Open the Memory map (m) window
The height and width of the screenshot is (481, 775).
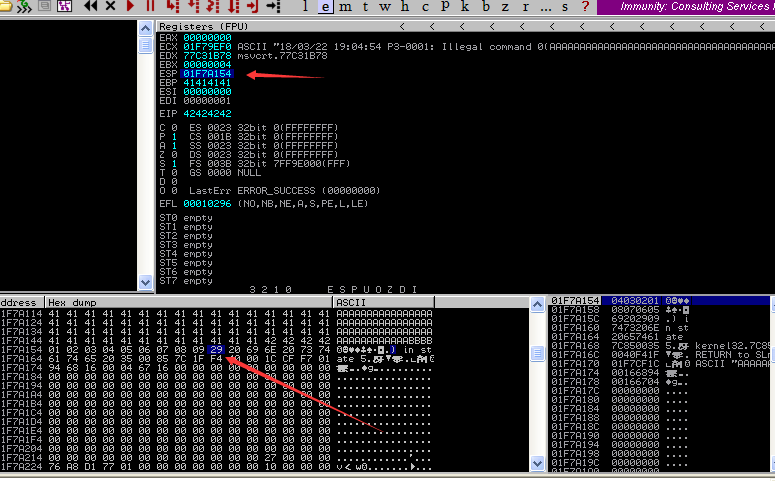[x=345, y=6]
